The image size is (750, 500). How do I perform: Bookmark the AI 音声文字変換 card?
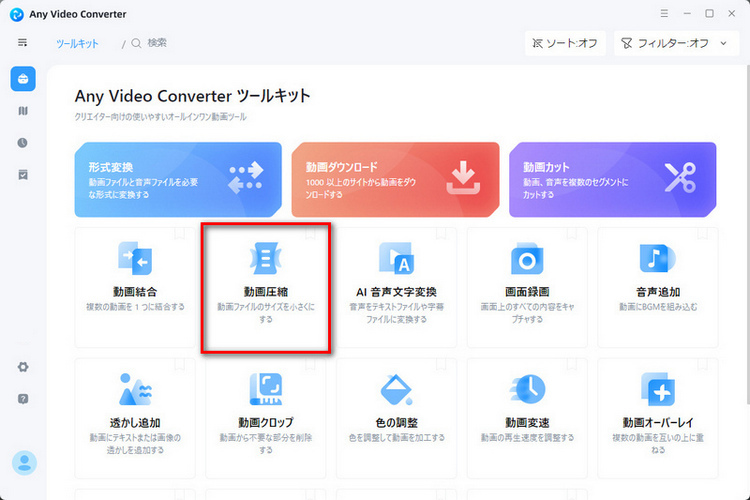pyautogui.click(x=441, y=233)
